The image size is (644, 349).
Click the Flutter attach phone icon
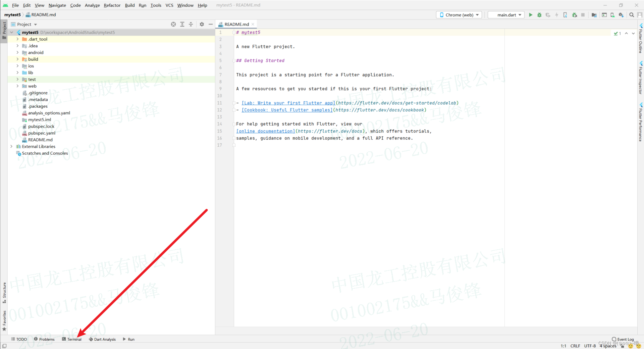pos(565,15)
